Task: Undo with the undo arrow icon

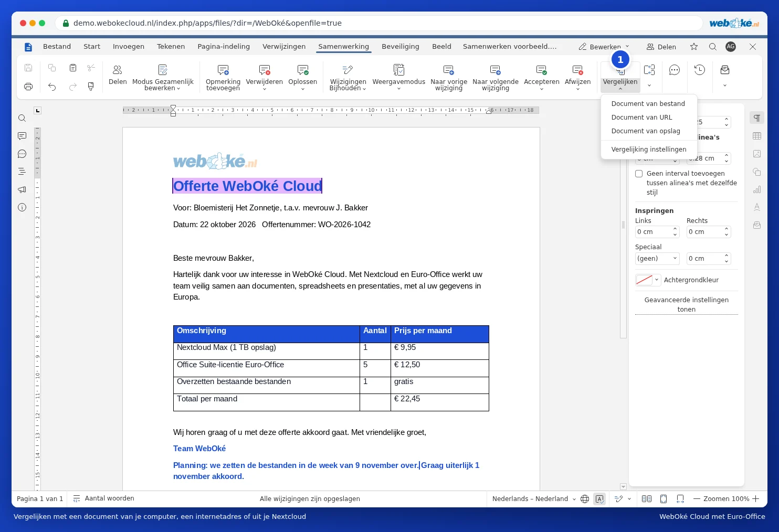Action: [x=52, y=87]
